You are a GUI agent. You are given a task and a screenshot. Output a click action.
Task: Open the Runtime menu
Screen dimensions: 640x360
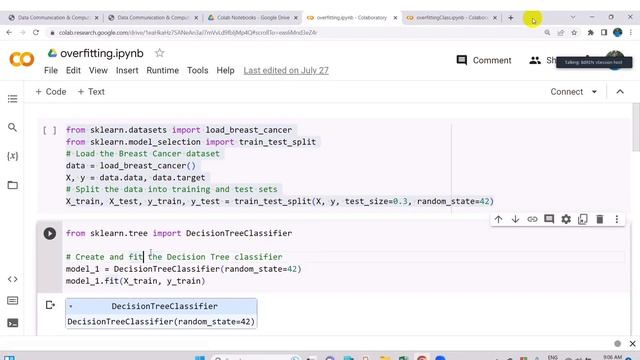(x=162, y=70)
